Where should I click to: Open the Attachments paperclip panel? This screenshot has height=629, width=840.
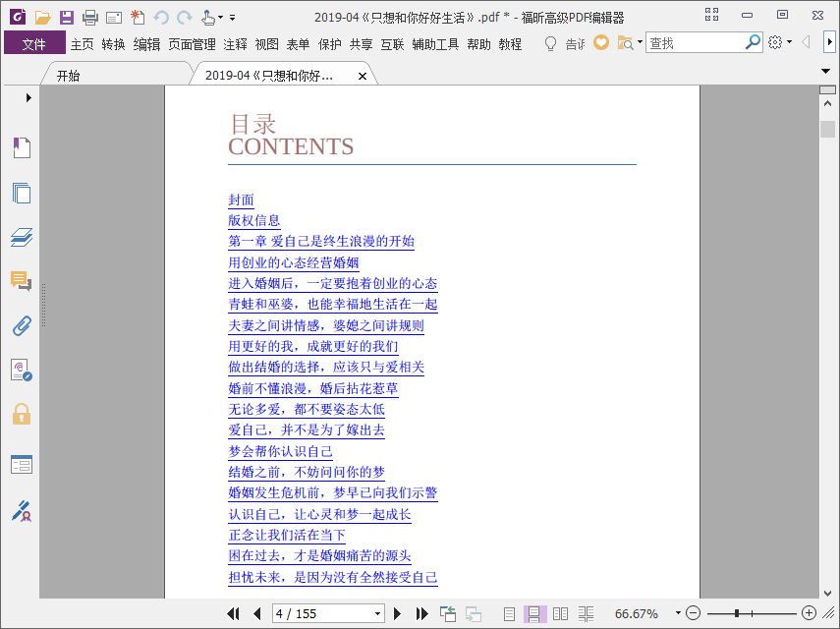[22, 325]
